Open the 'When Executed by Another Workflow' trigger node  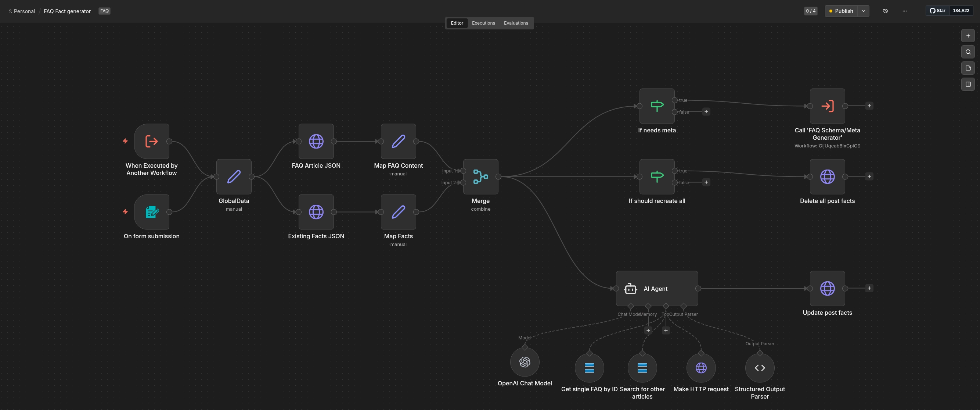(151, 141)
